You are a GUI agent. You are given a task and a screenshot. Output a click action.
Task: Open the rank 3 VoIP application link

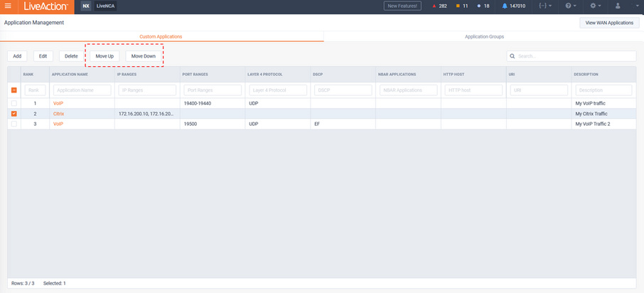click(x=58, y=124)
